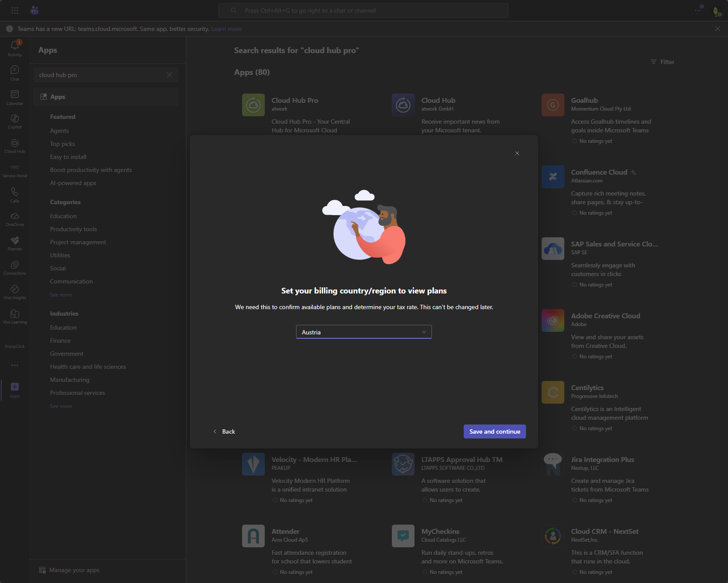Open the Adobe Creative Cloud icon
This screenshot has height=583, width=728.
pyautogui.click(x=553, y=320)
